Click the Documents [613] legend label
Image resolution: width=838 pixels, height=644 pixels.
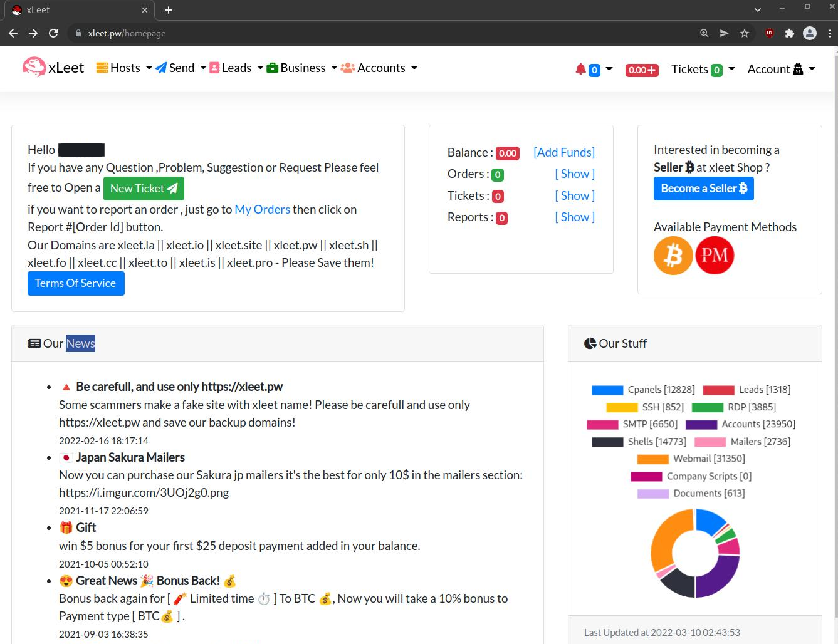(x=709, y=493)
